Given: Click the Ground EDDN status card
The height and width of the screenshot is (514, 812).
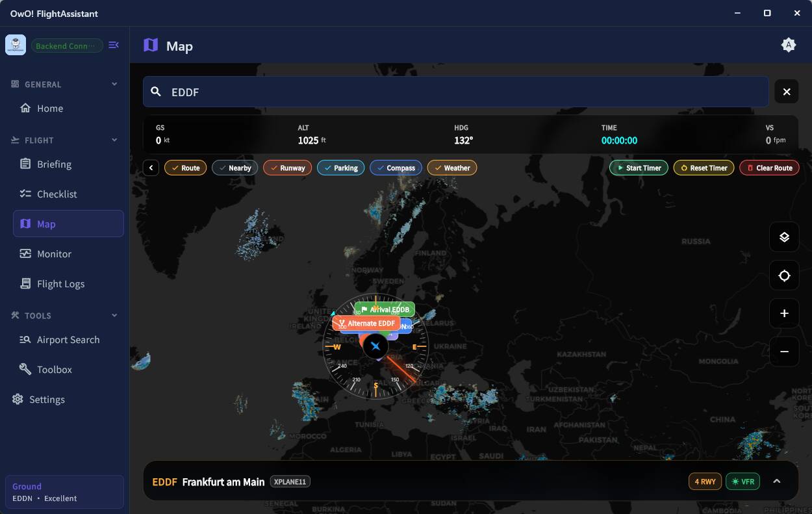Looking at the screenshot, I should pos(64,492).
